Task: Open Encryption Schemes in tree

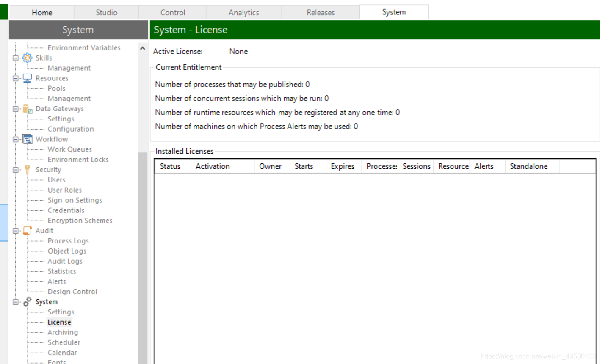Action: click(80, 221)
